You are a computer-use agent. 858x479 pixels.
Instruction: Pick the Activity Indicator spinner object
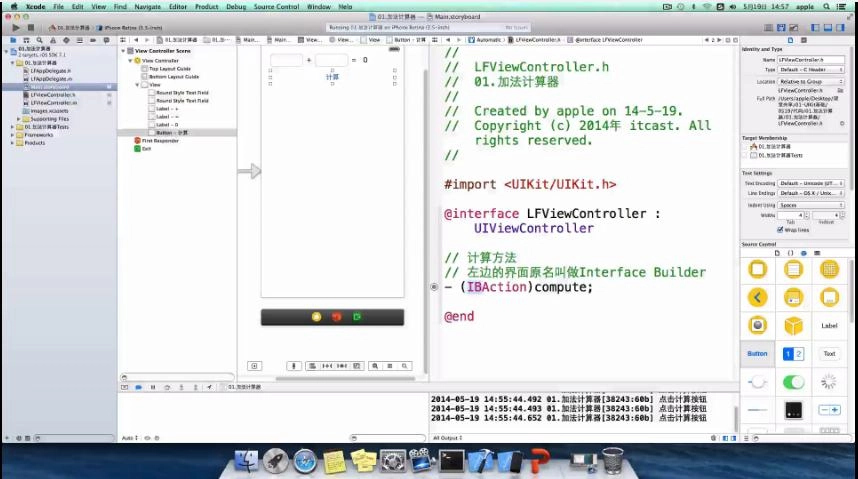click(x=829, y=382)
